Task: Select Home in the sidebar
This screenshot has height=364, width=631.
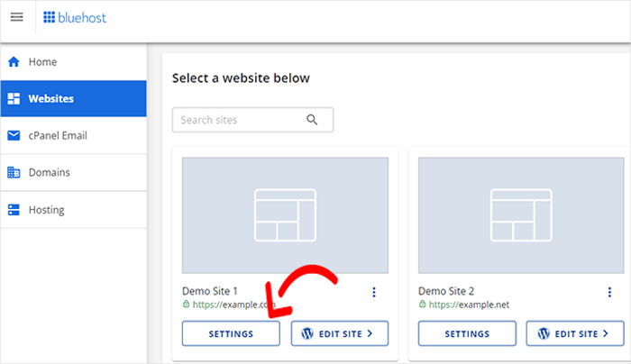Action: click(x=42, y=62)
